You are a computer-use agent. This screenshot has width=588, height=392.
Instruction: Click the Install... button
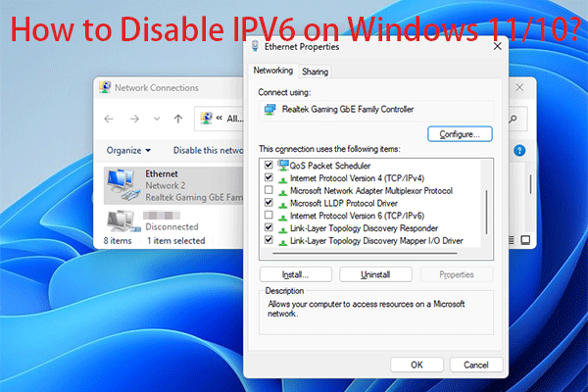(296, 274)
